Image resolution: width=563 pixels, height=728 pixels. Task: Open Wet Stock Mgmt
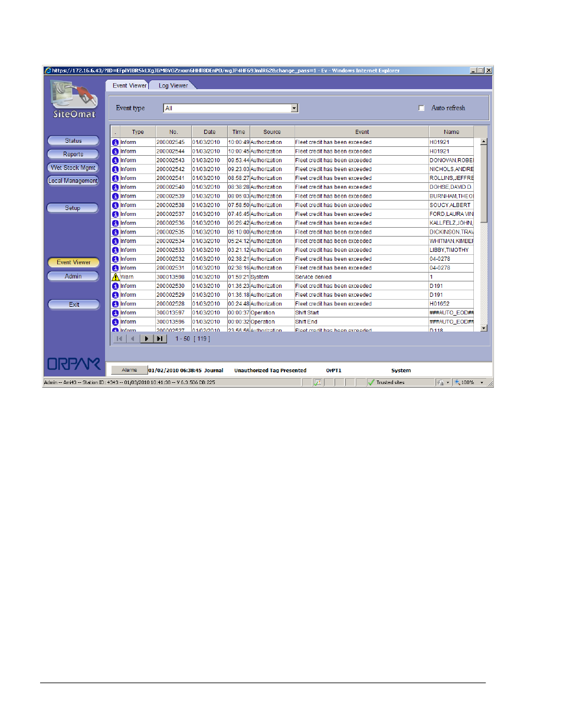pyautogui.click(x=73, y=168)
